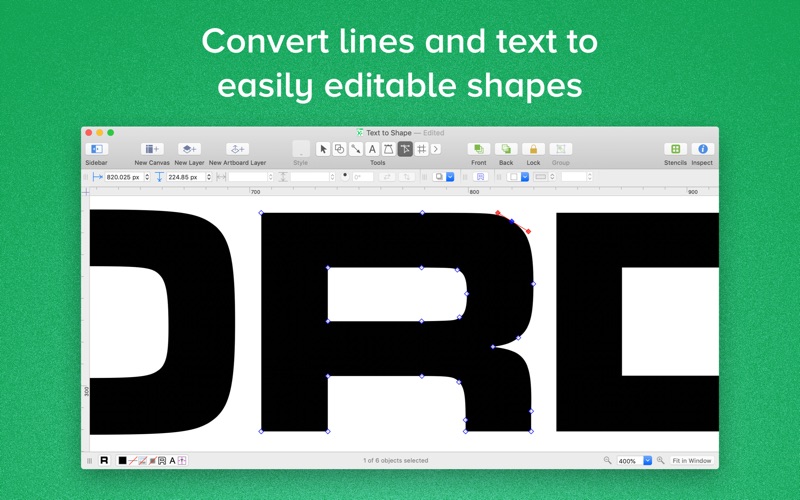Screen dimensions: 800x500
Task: Add a New Canvas
Action: 152,149
